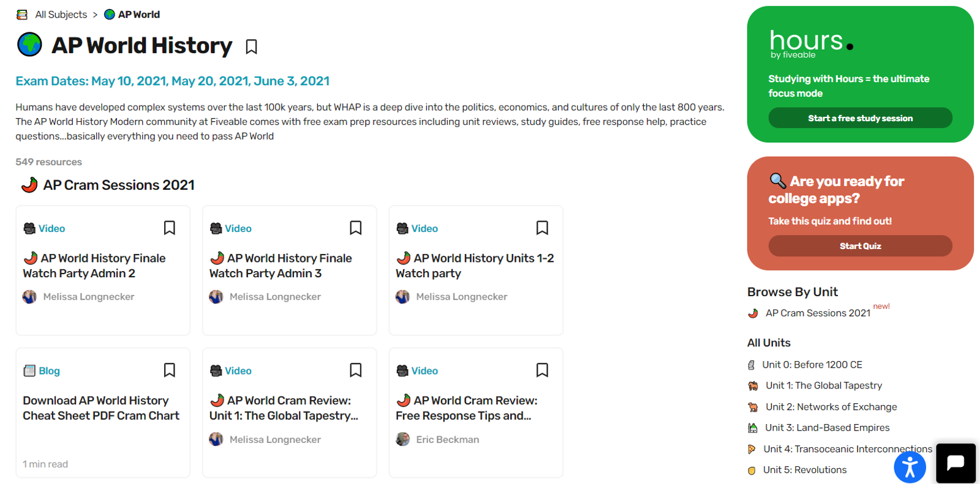Select Unit 4: Transoceanic Interconnections
Screen dimensions: 980x484
coord(848,449)
